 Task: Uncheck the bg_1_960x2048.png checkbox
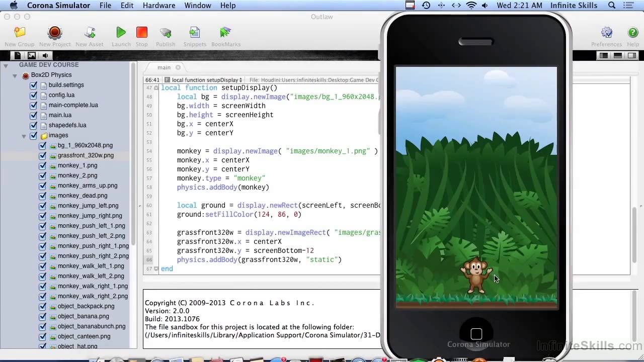pos(43,146)
